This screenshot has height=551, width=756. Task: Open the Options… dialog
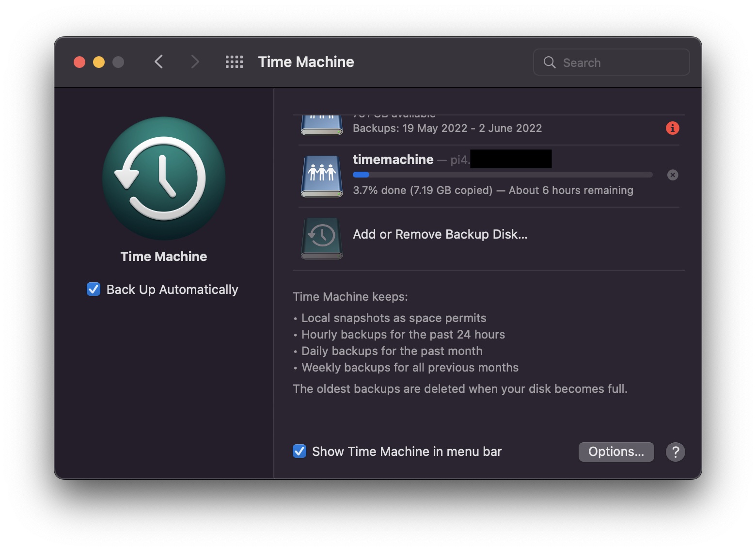pos(616,452)
